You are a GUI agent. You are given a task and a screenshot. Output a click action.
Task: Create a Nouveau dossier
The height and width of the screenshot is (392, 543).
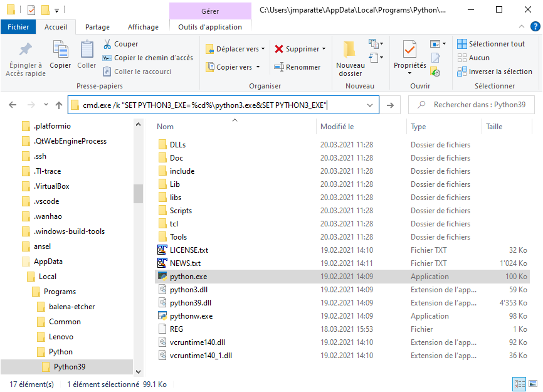coord(350,58)
